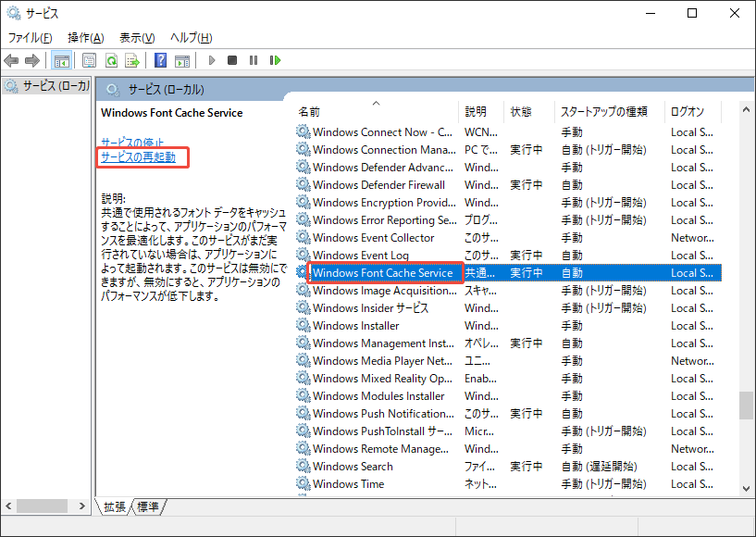Click the Pause Service icon

click(254, 60)
